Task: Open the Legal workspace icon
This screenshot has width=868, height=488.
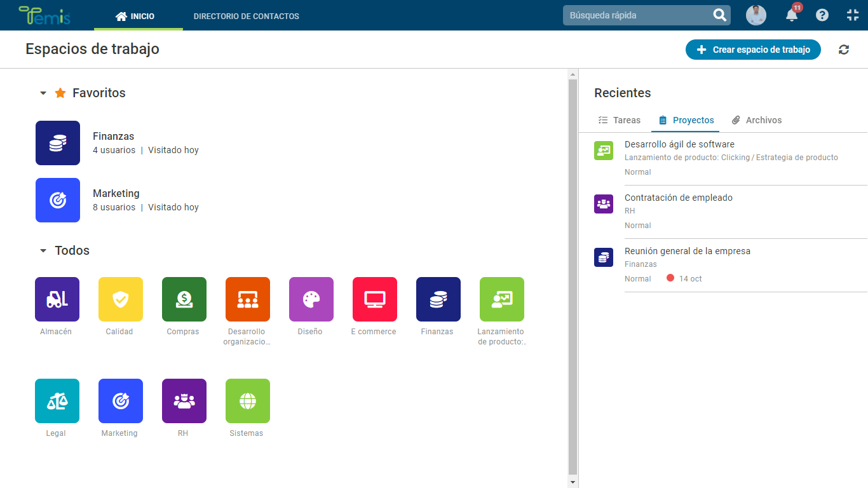Action: tap(57, 401)
